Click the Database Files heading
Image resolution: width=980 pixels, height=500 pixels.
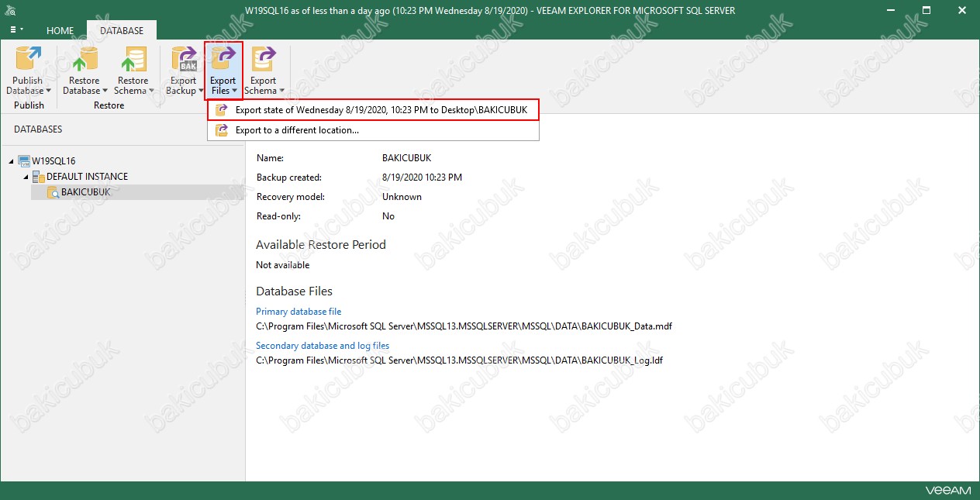[x=295, y=291]
